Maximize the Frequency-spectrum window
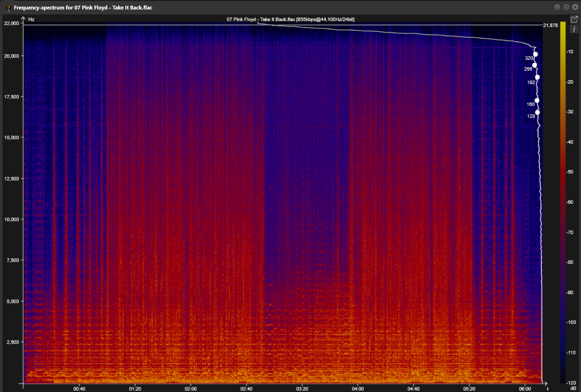The image size is (581, 392). 566,7
